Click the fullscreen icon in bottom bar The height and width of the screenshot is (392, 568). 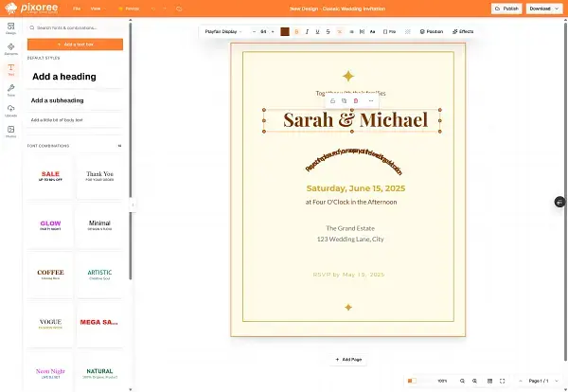pos(502,381)
